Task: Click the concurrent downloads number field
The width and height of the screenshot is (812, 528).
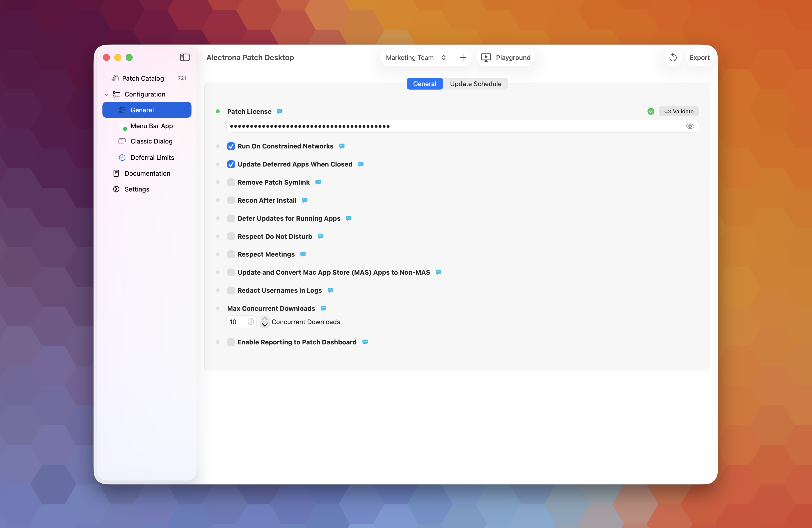Action: 241,321
